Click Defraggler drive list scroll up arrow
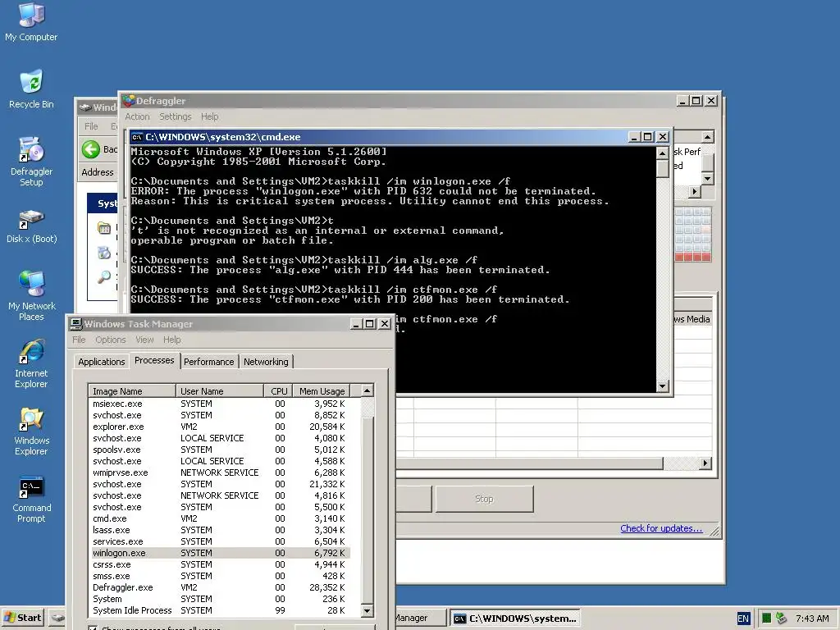 [x=707, y=137]
